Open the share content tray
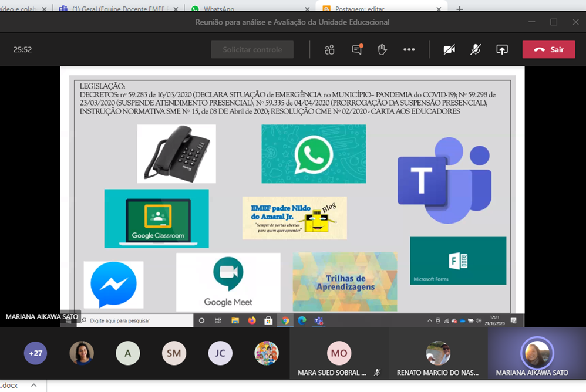586x392 pixels. [x=502, y=50]
